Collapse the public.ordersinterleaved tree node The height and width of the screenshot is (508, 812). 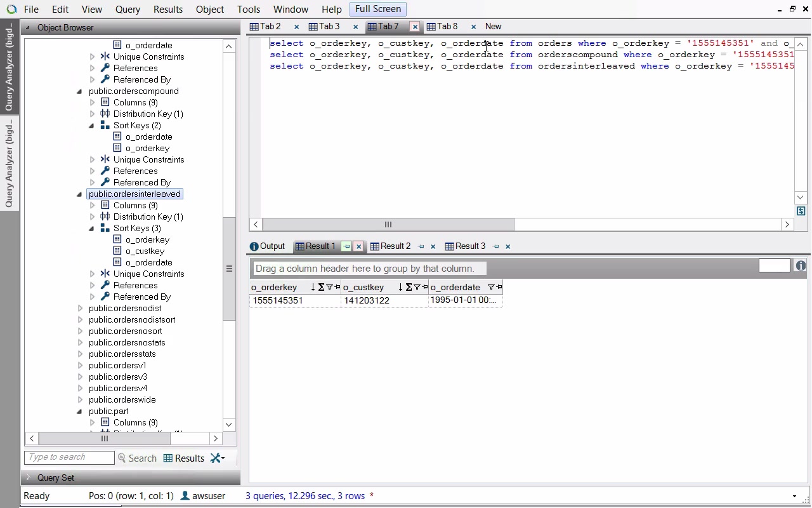pyautogui.click(x=79, y=194)
